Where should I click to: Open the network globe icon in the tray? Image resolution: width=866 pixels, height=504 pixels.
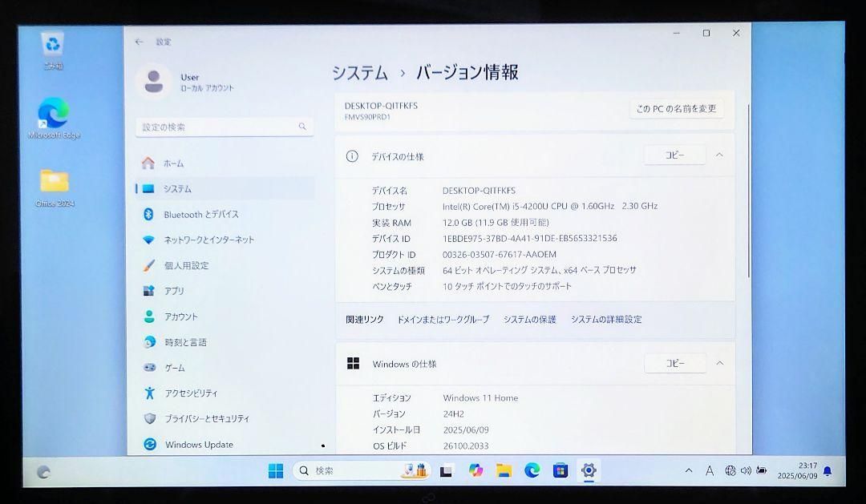point(730,471)
